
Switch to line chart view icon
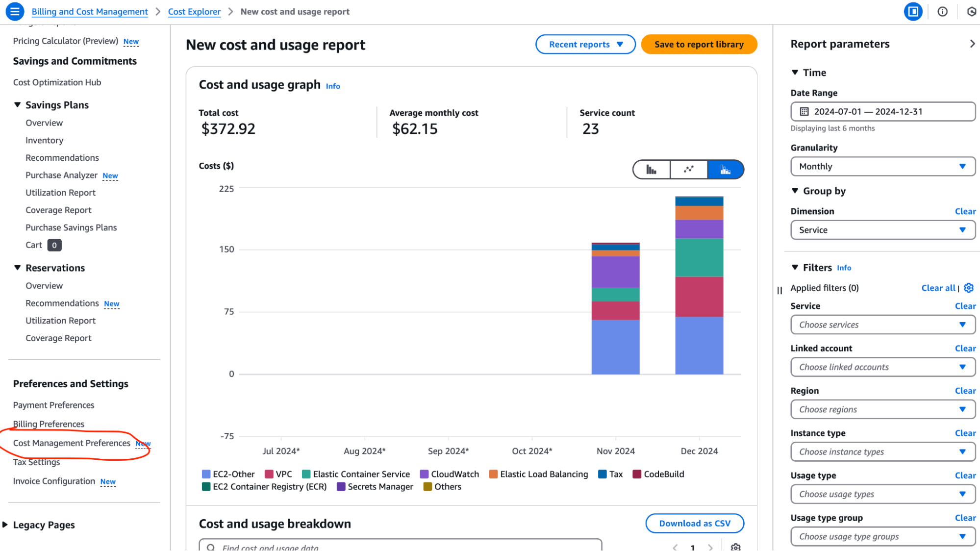pos(688,170)
